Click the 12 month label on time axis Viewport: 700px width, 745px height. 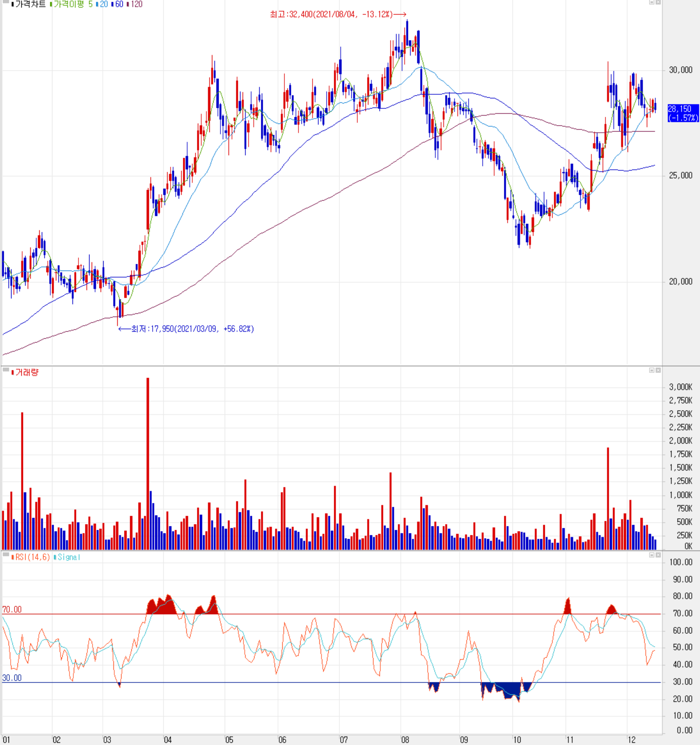click(x=632, y=740)
